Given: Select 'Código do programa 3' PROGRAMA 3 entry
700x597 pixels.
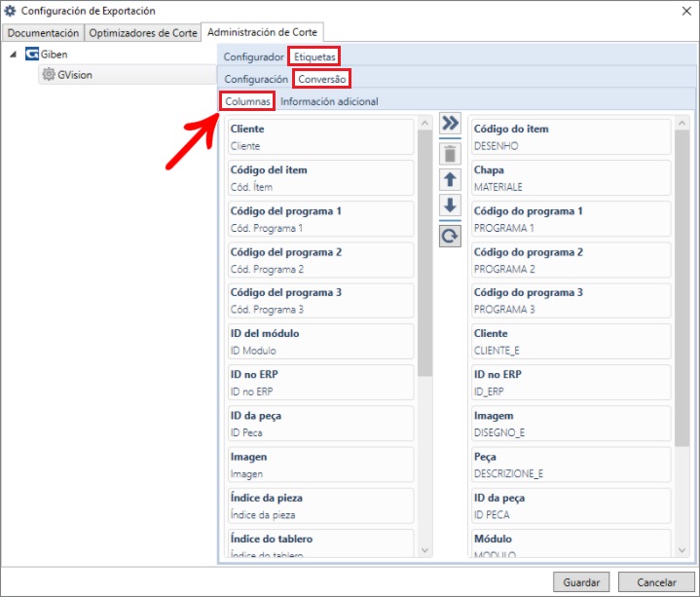Looking at the screenshot, I should coord(571,301).
